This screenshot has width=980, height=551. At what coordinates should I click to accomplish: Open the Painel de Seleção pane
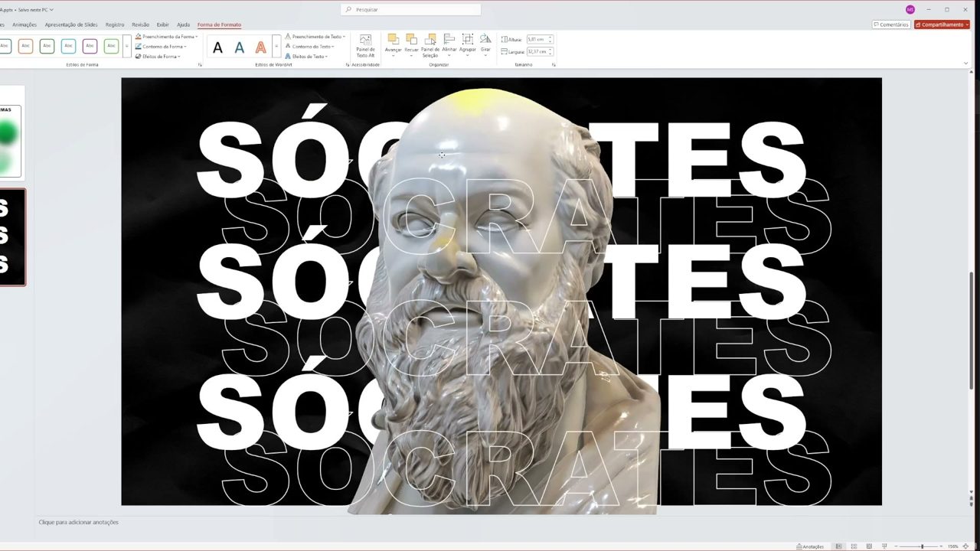point(430,45)
